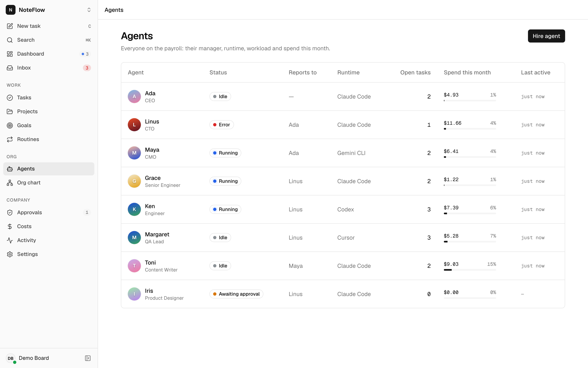Click the New task pencil icon

pos(10,26)
